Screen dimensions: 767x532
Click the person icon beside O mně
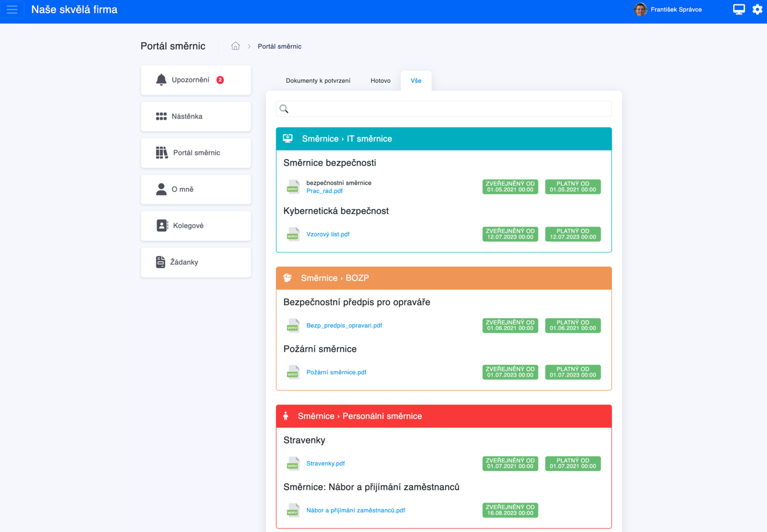161,189
